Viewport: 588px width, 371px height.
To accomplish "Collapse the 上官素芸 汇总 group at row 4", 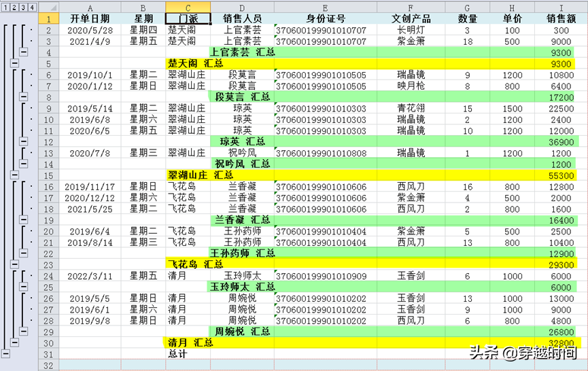I will coord(24,52).
